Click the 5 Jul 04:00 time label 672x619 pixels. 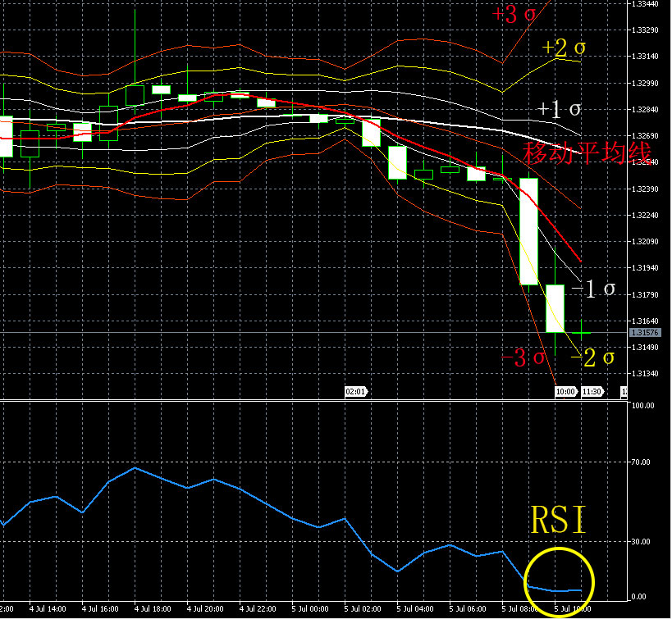pos(415,608)
